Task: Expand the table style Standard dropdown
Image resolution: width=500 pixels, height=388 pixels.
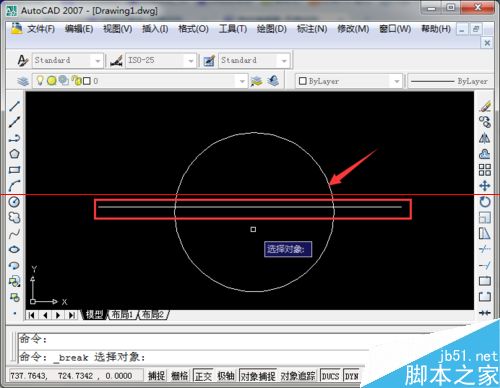Action: tap(284, 61)
